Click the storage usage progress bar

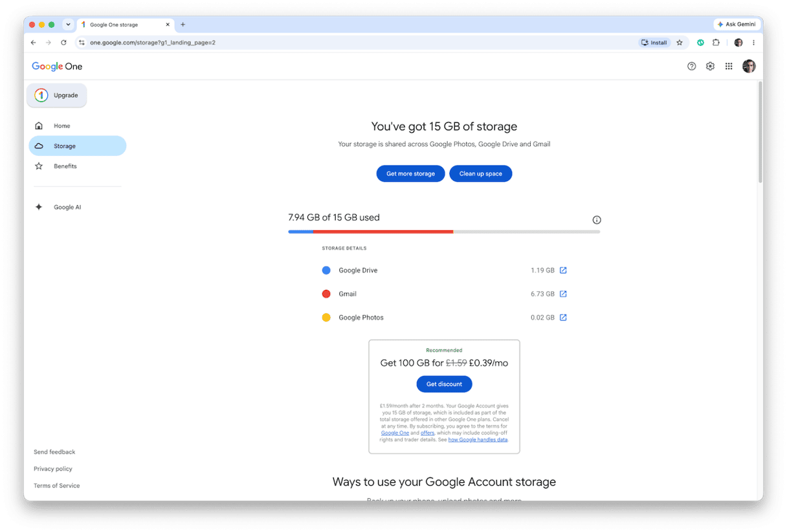[x=444, y=231]
